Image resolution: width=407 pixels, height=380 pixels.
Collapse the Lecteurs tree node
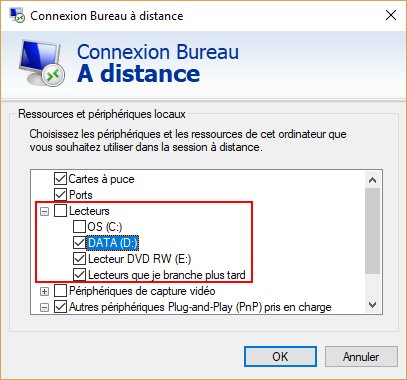point(44,211)
